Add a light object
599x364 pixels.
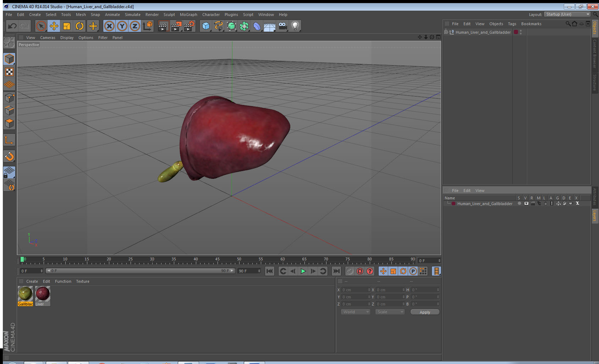pos(295,26)
